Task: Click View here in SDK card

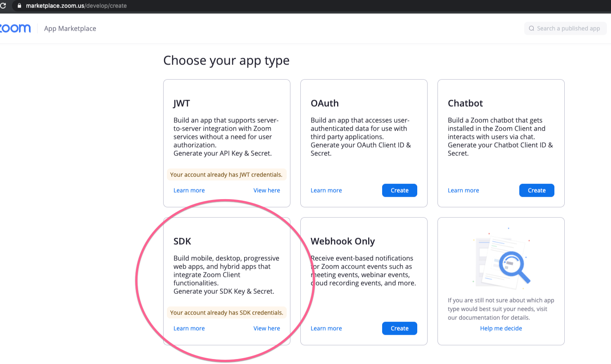Action: tap(267, 328)
